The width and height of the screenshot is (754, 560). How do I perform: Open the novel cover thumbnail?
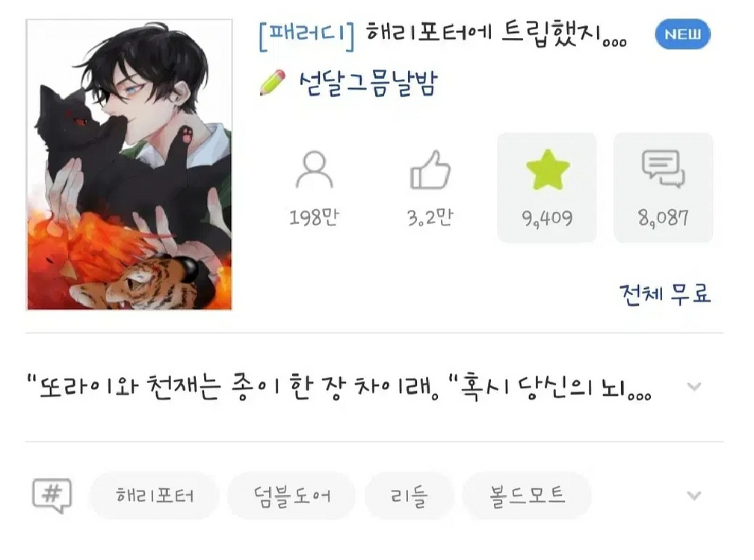click(129, 165)
